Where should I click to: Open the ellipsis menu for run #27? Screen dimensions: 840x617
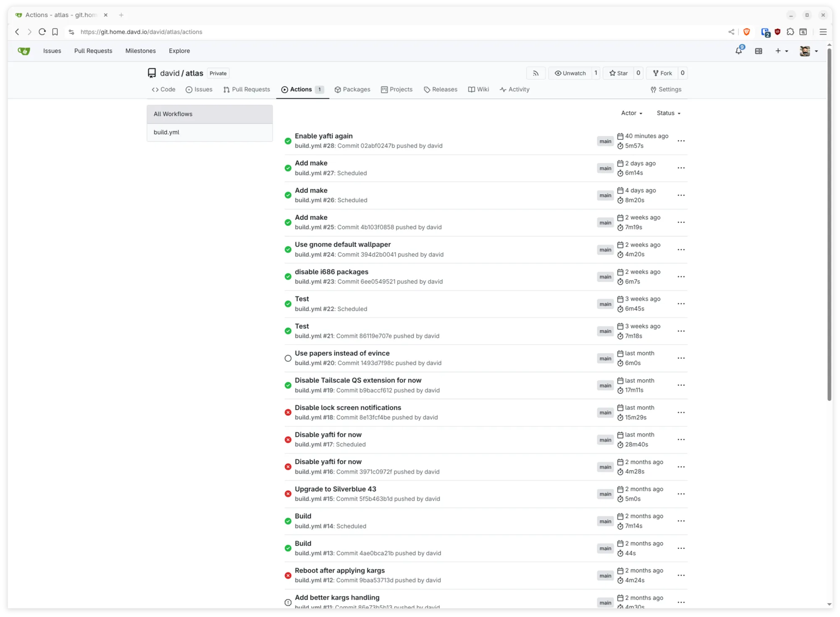click(681, 168)
